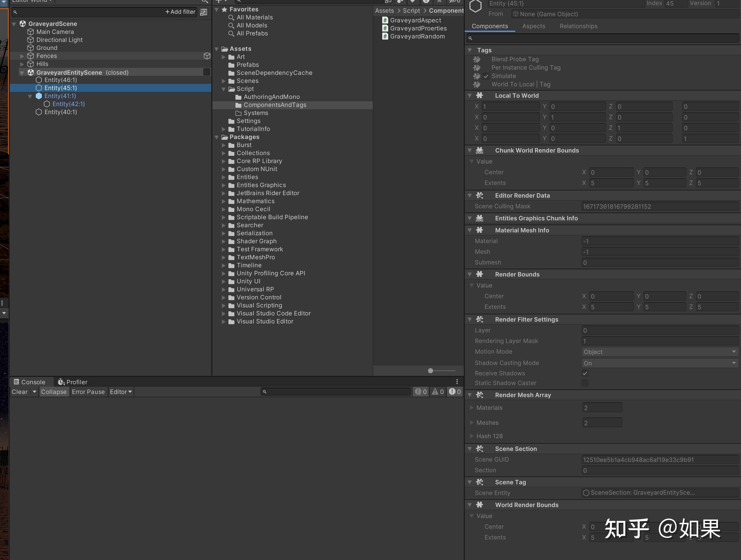
Task: Click the Profiler tab icon
Action: tap(61, 382)
